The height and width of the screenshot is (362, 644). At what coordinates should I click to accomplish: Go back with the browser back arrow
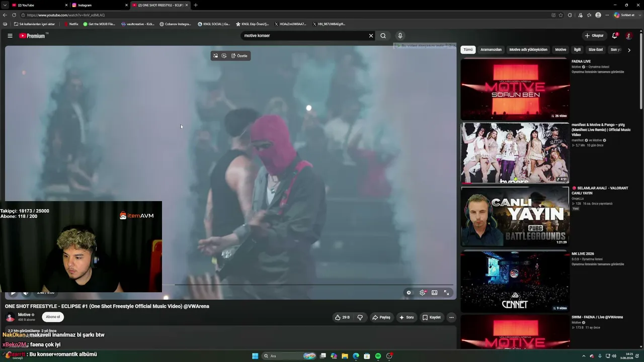(5, 15)
